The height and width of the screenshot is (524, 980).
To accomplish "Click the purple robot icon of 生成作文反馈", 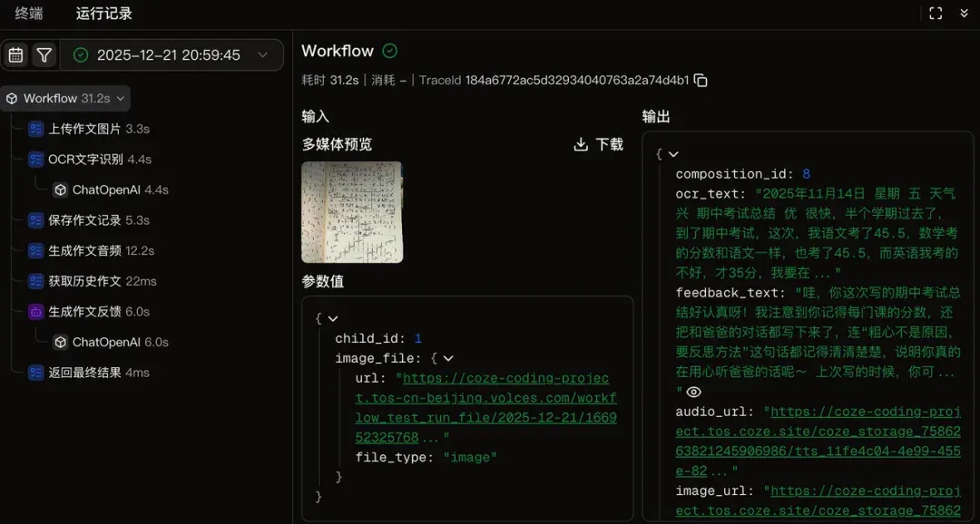I will coord(35,312).
